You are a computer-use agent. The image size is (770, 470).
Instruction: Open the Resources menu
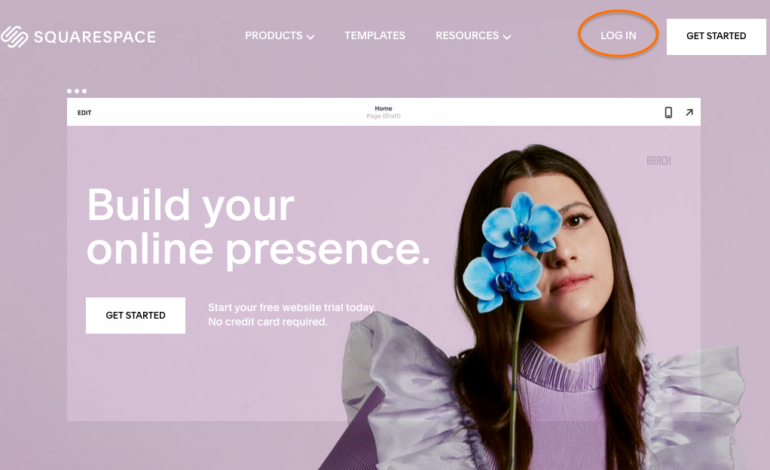(x=467, y=35)
